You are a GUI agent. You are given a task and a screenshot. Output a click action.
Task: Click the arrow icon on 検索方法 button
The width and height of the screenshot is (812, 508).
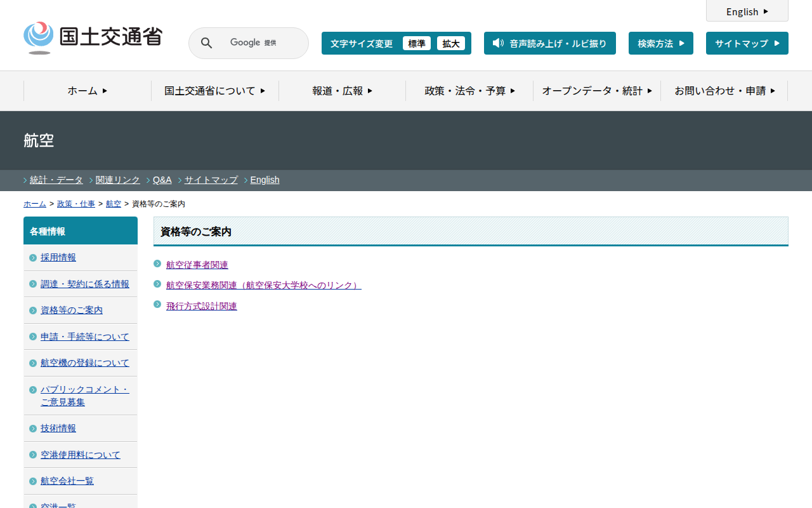click(682, 43)
